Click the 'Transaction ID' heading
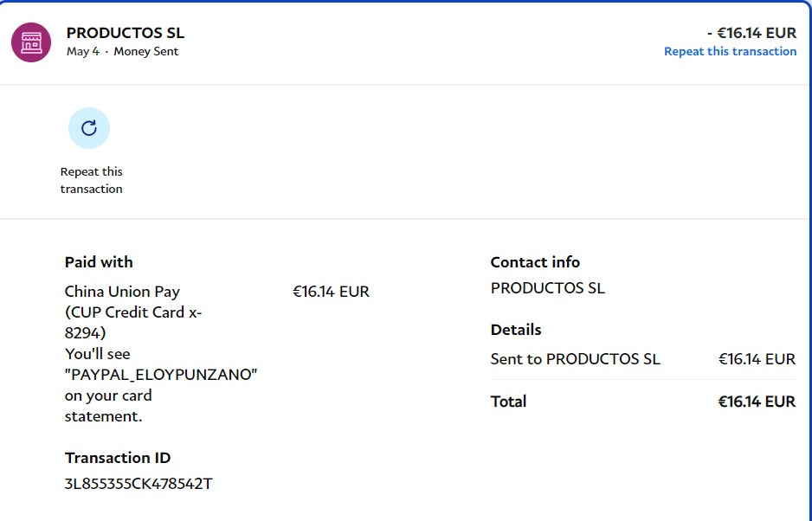The image size is (812, 521). coord(118,458)
